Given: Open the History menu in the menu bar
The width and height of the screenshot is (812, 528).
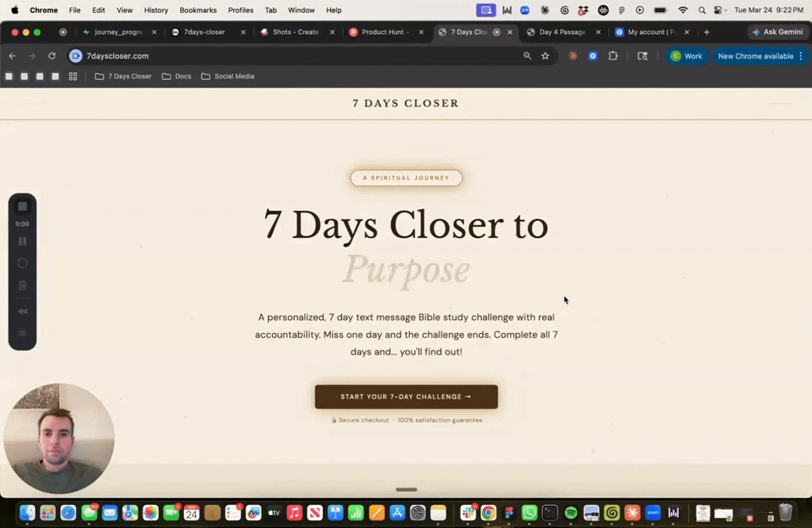Looking at the screenshot, I should (x=156, y=10).
